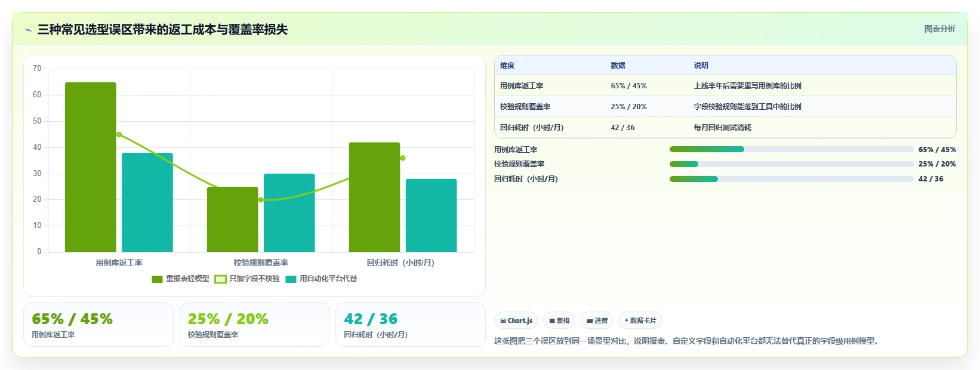Click the Chart.js tag pill

coord(516,320)
